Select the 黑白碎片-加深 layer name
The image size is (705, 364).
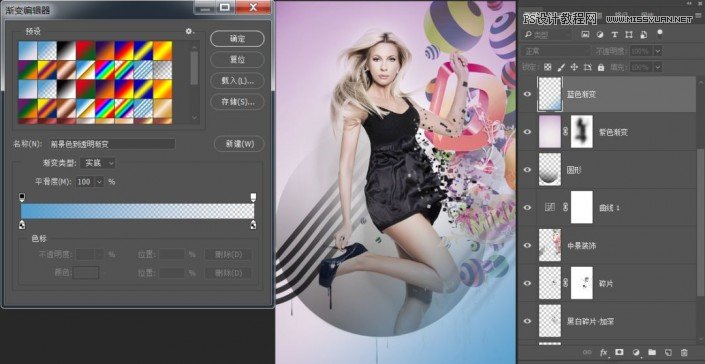tap(591, 321)
